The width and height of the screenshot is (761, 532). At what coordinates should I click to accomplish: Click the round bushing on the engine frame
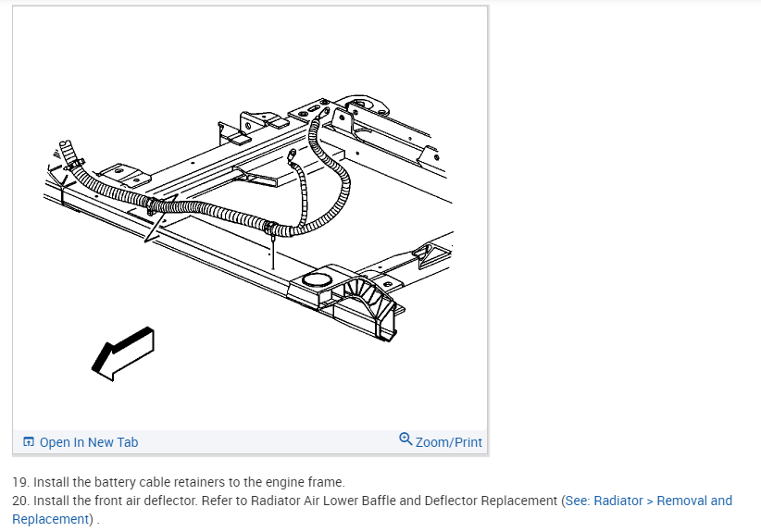[x=316, y=279]
